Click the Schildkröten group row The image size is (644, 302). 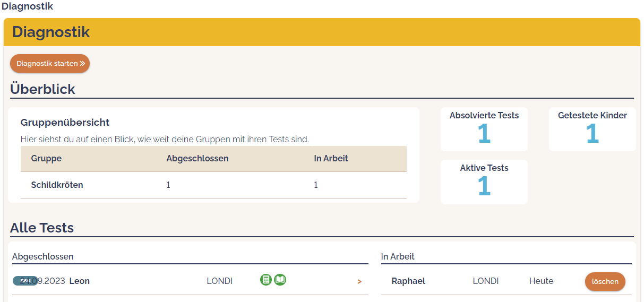pyautogui.click(x=57, y=185)
